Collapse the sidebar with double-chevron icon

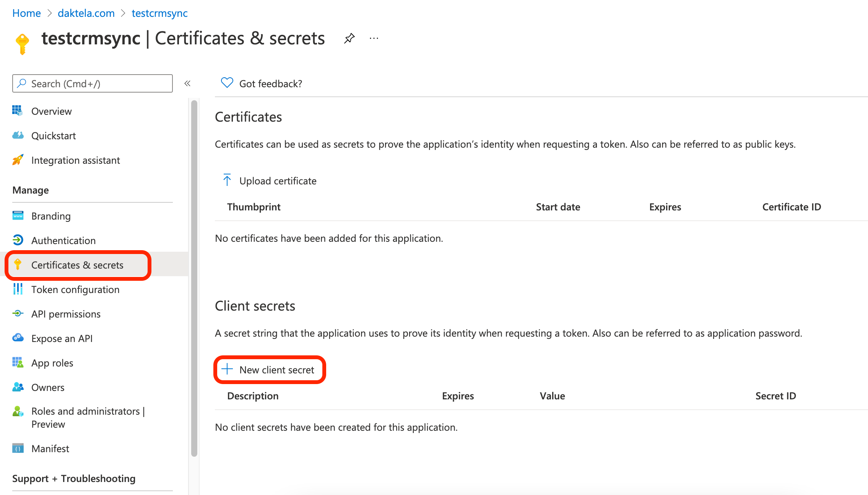pyautogui.click(x=187, y=83)
